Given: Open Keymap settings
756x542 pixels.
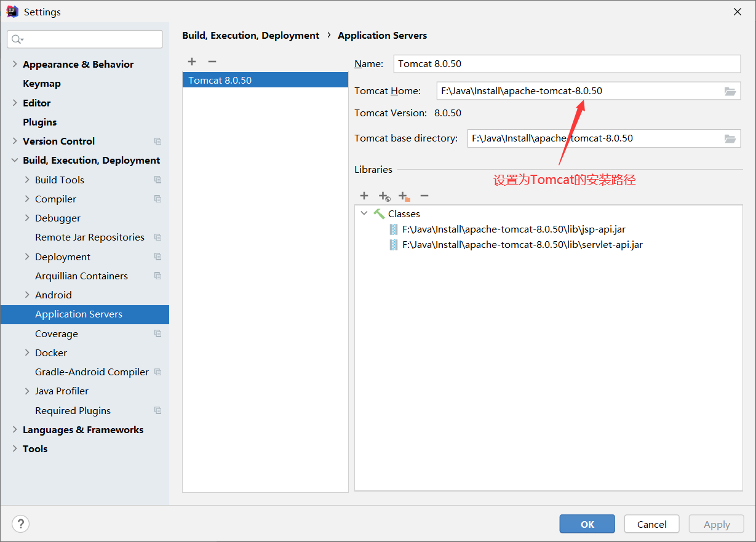Looking at the screenshot, I should click(42, 84).
